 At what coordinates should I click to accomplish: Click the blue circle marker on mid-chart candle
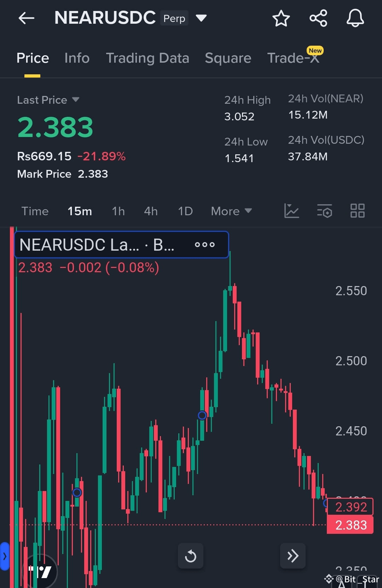[202, 415]
